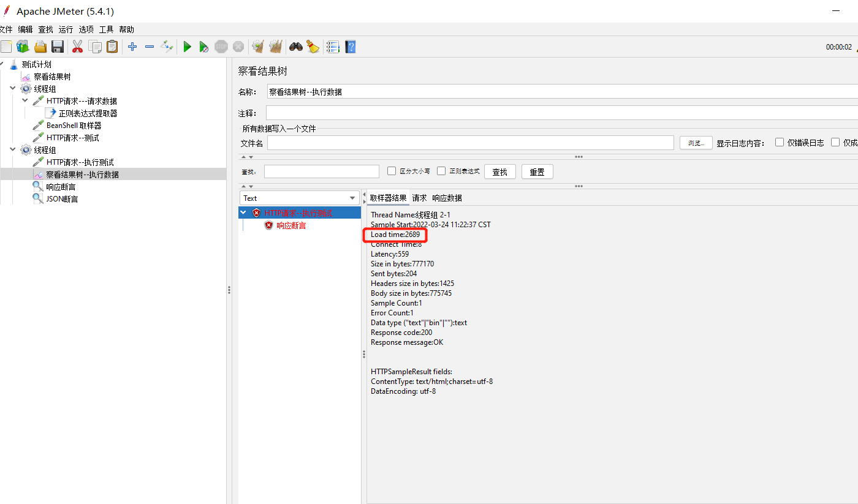Click the search text box beside 查找 label
Image resolution: width=858 pixels, height=504 pixels.
[x=322, y=171]
